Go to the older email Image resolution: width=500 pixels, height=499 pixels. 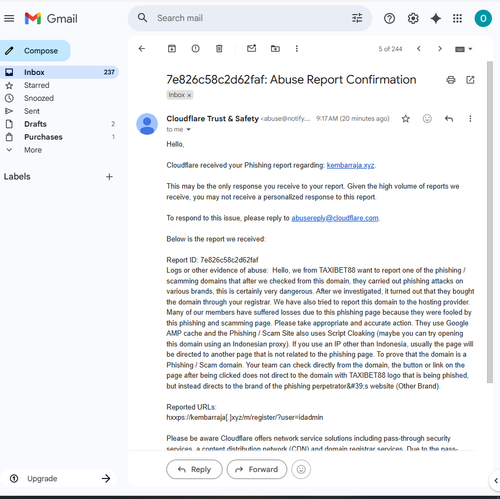pyautogui.click(x=440, y=49)
